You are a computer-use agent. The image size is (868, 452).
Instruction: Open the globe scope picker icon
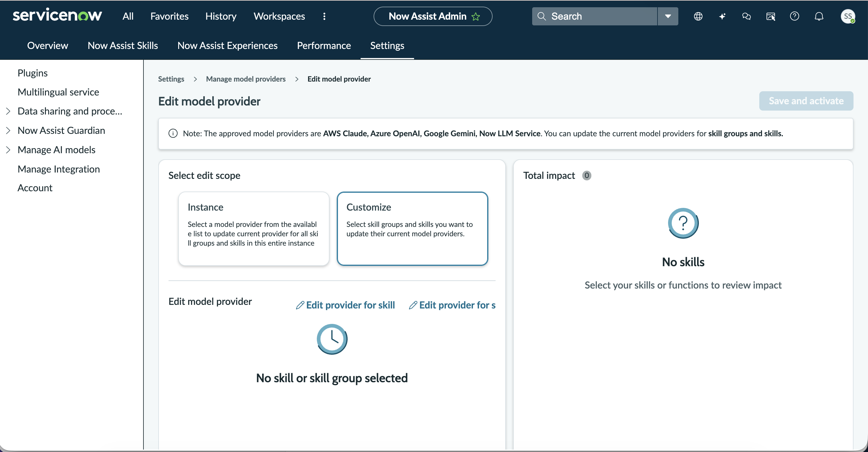(698, 16)
